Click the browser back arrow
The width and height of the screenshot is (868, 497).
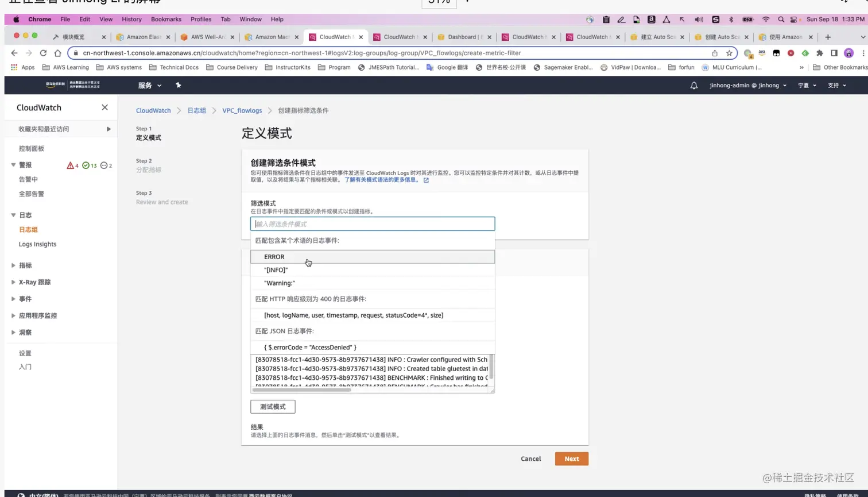[x=14, y=53]
